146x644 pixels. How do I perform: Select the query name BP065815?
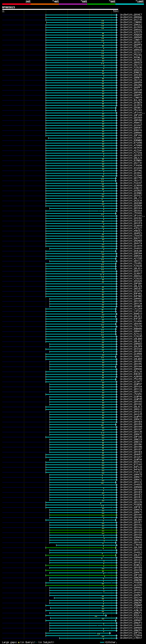pos(8,7)
